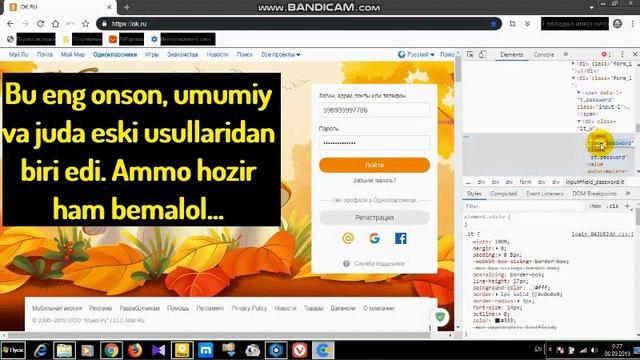Select input#field_password.it breadcrumb

[x=595, y=182]
